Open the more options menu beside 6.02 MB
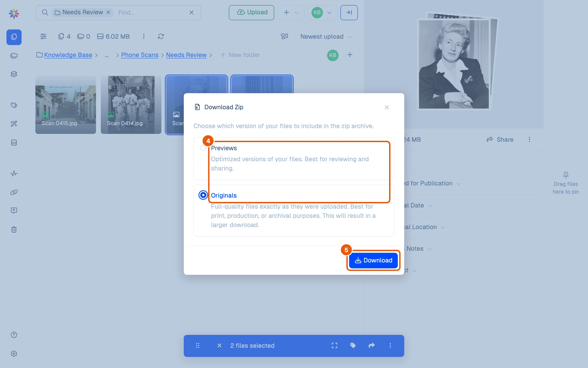This screenshot has width=588, height=368. 144,36
